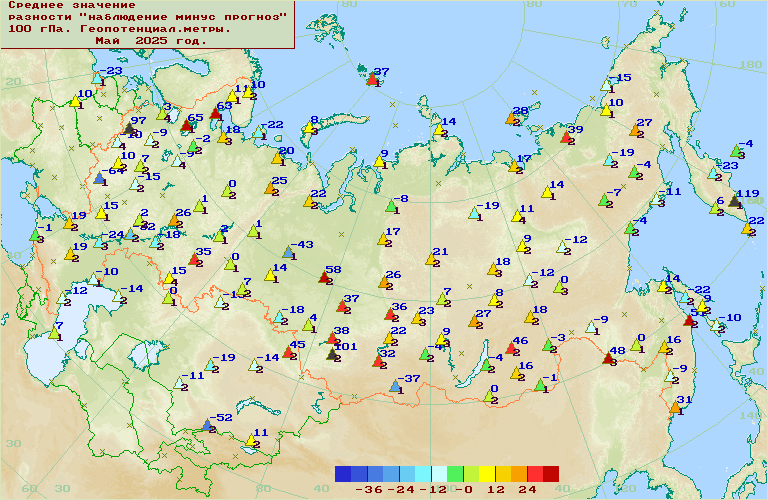Select the blue triangle station marked -52
This screenshot has height=500, width=768.
tap(207, 425)
